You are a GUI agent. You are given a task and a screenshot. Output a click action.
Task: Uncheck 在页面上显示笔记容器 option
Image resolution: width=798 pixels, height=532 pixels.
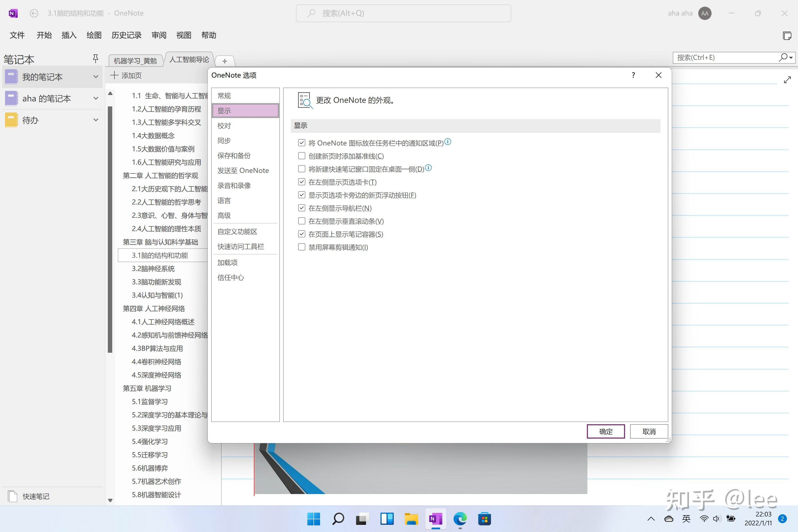click(302, 234)
